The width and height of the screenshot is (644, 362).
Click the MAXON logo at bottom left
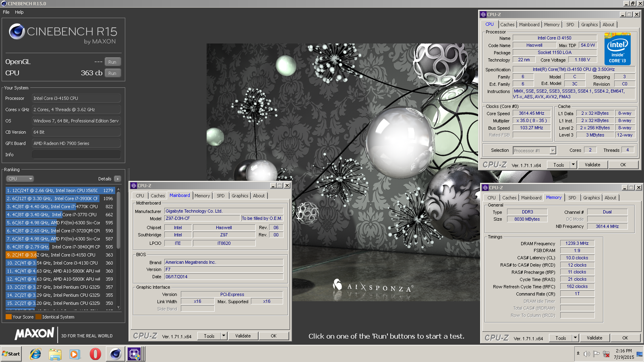pos(35,333)
